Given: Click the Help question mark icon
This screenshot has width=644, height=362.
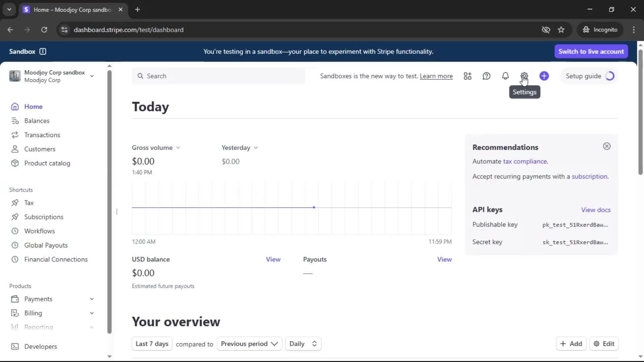Looking at the screenshot, I should (486, 76).
